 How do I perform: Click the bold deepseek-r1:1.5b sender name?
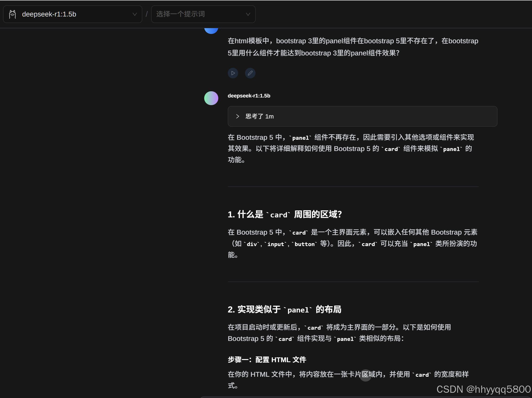(249, 96)
